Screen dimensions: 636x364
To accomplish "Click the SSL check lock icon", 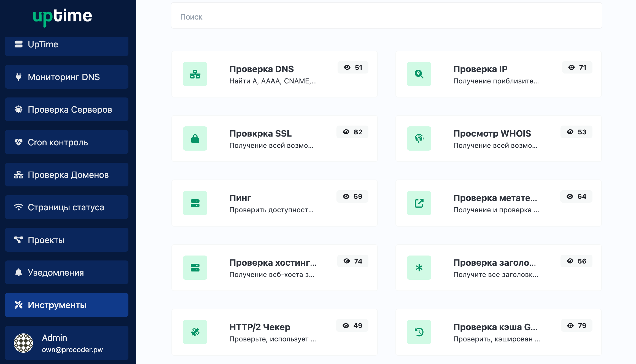I will (195, 138).
